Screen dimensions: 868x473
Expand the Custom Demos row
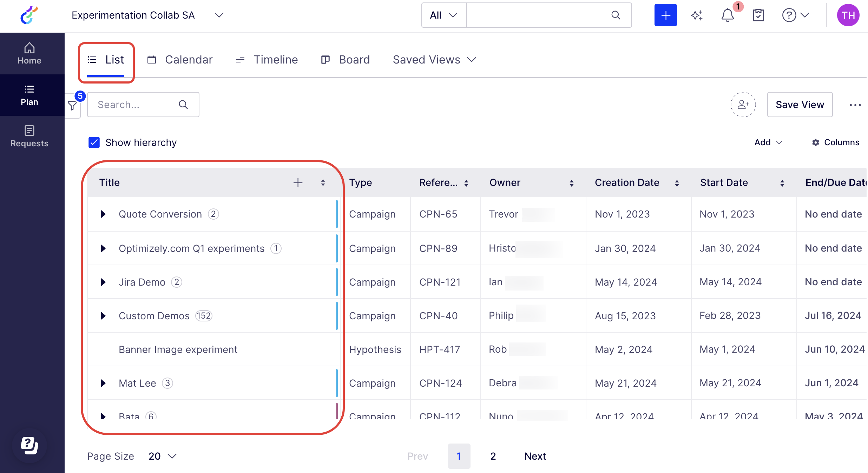point(103,316)
